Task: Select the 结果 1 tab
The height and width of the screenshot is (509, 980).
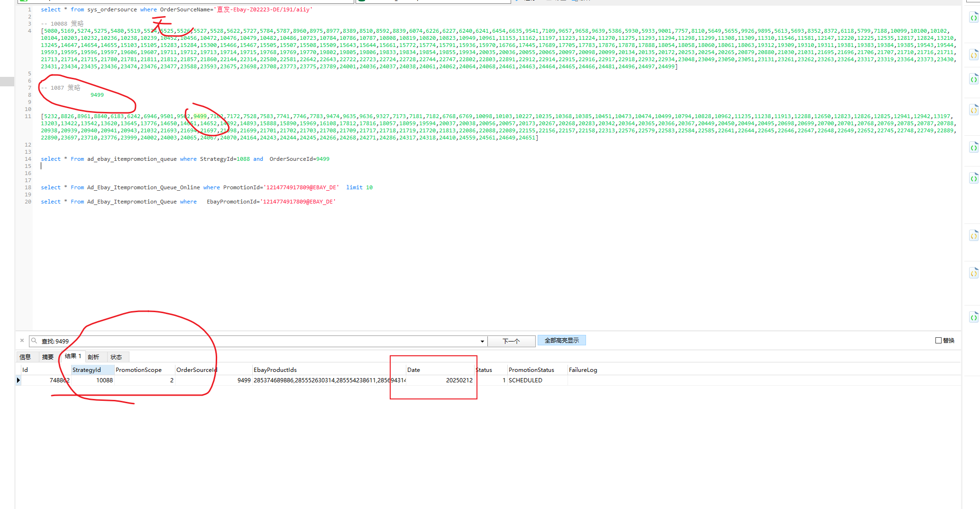Action: tap(73, 356)
